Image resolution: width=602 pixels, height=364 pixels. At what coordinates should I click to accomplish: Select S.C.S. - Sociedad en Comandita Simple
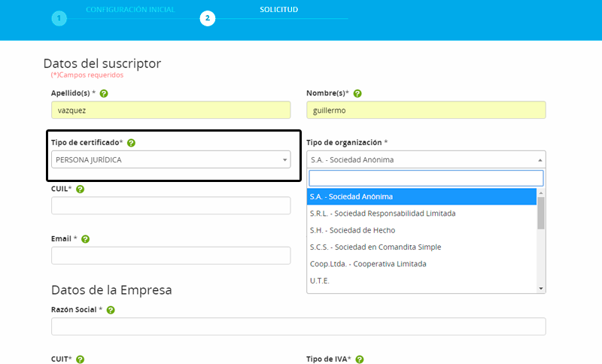[x=375, y=247]
